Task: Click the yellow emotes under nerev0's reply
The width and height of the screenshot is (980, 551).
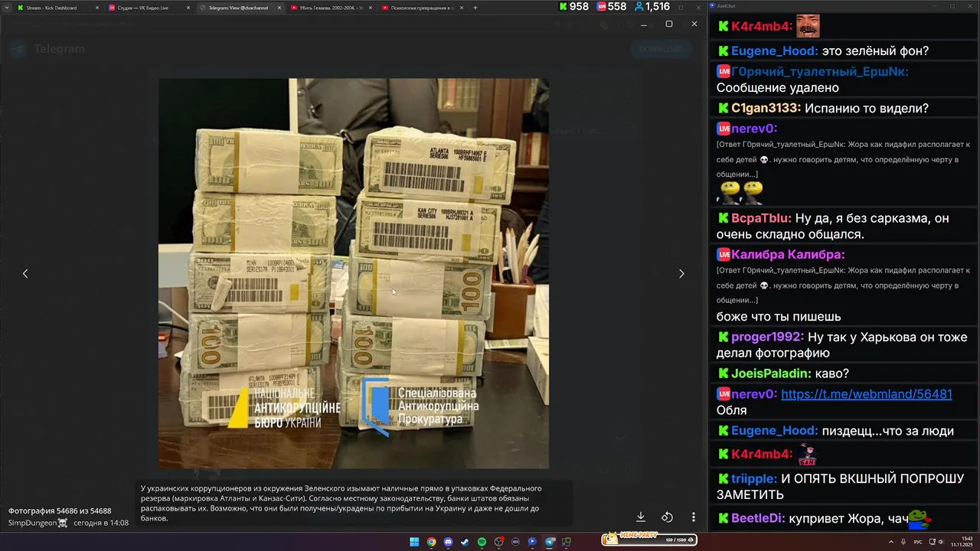Action: [740, 192]
